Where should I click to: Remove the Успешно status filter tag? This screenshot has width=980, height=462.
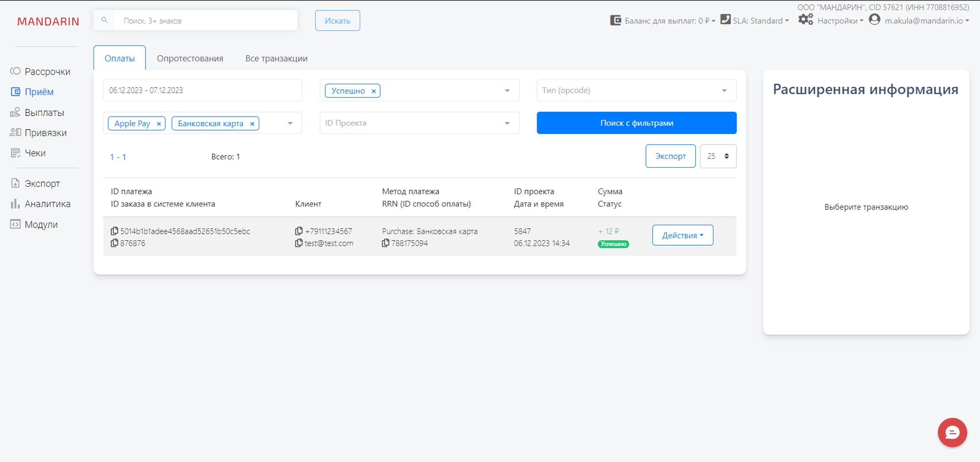373,91
